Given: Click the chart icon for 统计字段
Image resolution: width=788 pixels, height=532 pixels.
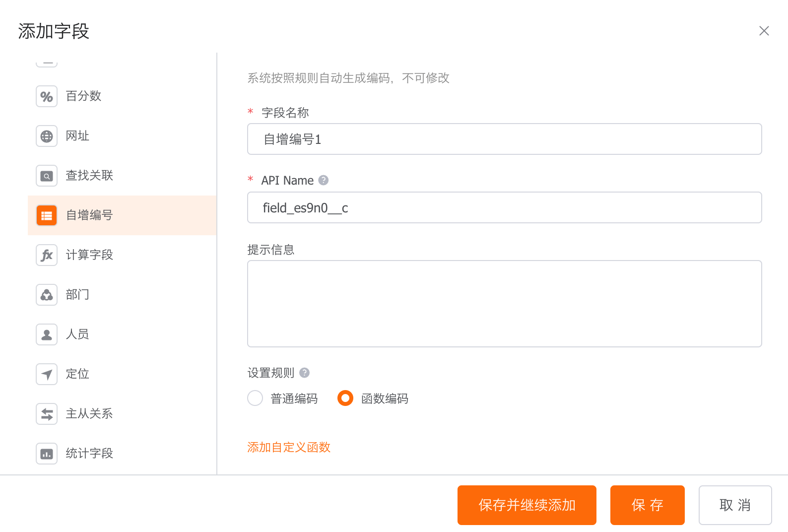Looking at the screenshot, I should pyautogui.click(x=47, y=454).
